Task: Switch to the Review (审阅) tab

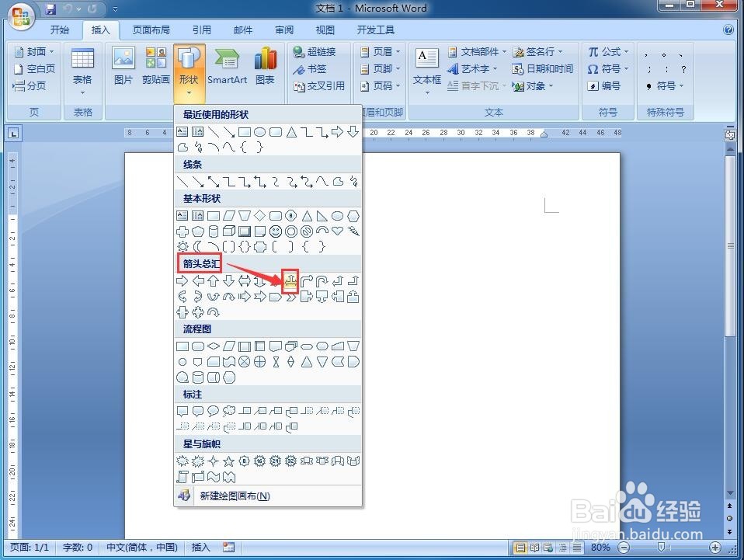Action: click(x=284, y=30)
